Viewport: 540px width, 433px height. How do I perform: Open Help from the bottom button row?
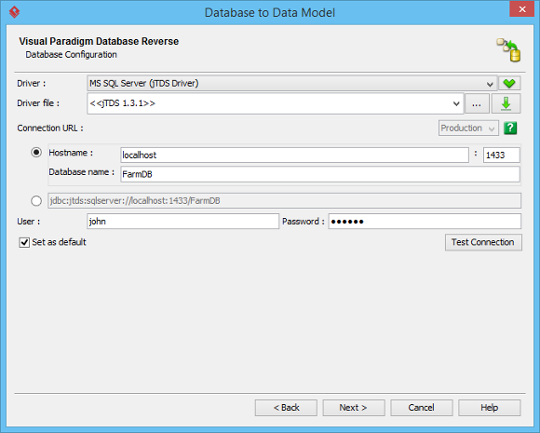[489, 408]
